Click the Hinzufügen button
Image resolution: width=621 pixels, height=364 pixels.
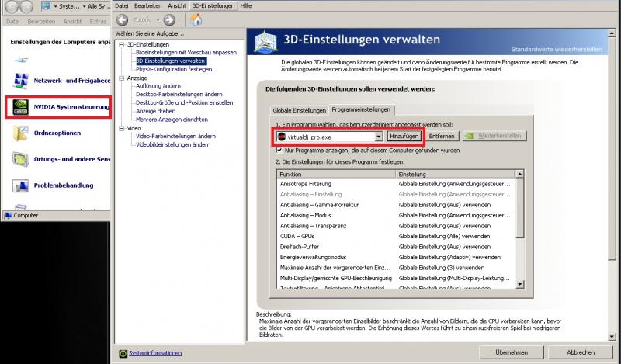click(404, 137)
